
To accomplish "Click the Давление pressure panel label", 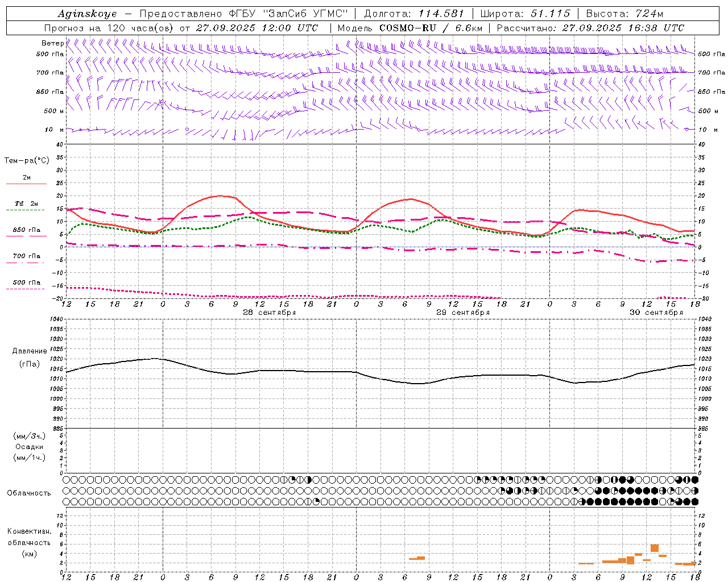I will pyautogui.click(x=30, y=351).
